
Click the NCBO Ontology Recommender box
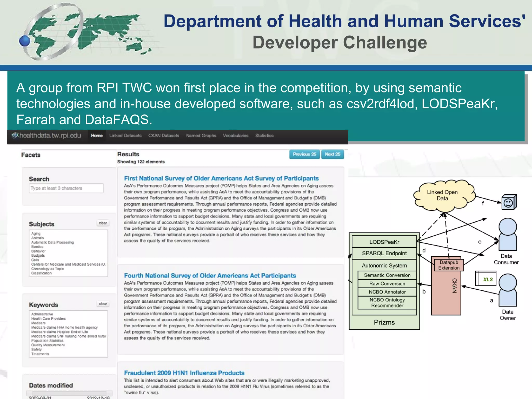(387, 303)
